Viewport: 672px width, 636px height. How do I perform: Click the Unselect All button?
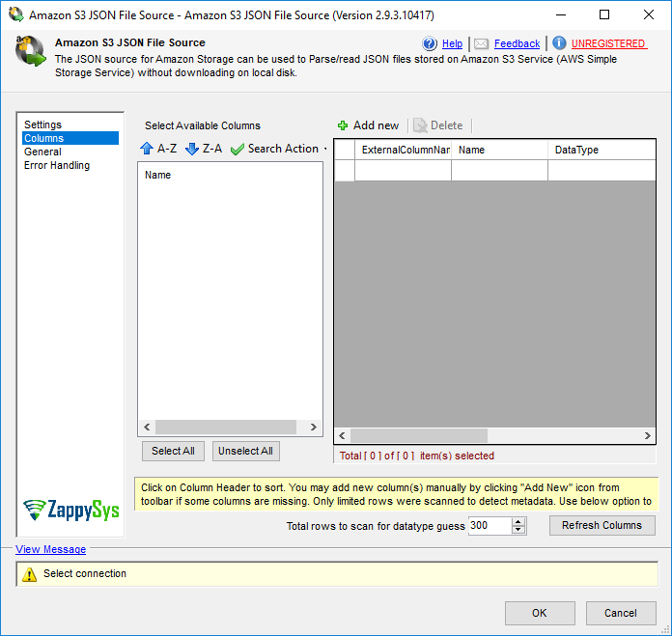246,451
